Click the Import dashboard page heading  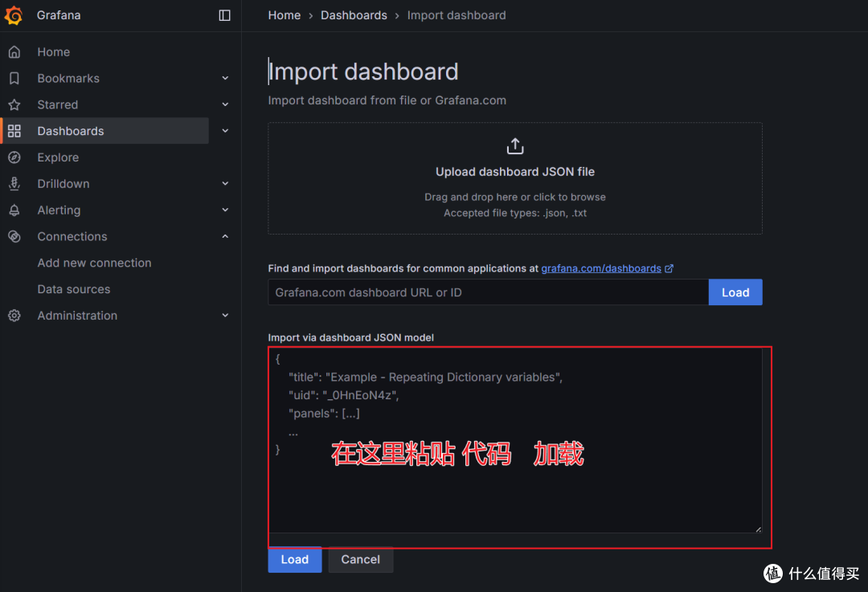[363, 71]
